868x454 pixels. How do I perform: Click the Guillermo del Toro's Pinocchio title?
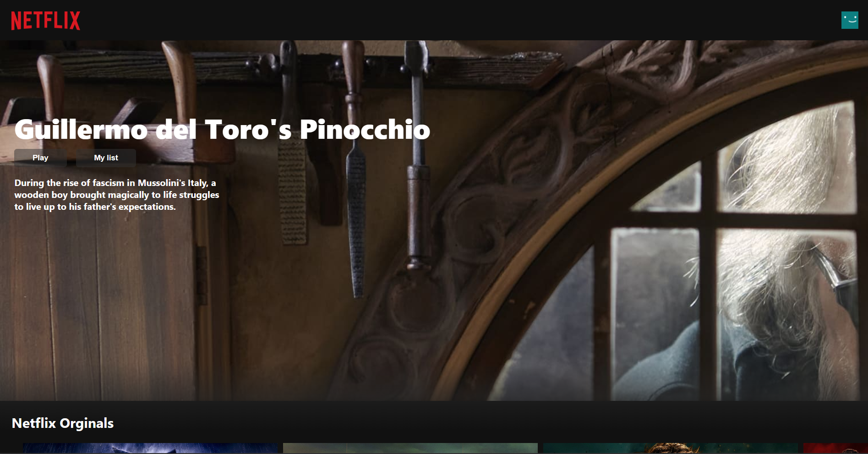[222, 129]
